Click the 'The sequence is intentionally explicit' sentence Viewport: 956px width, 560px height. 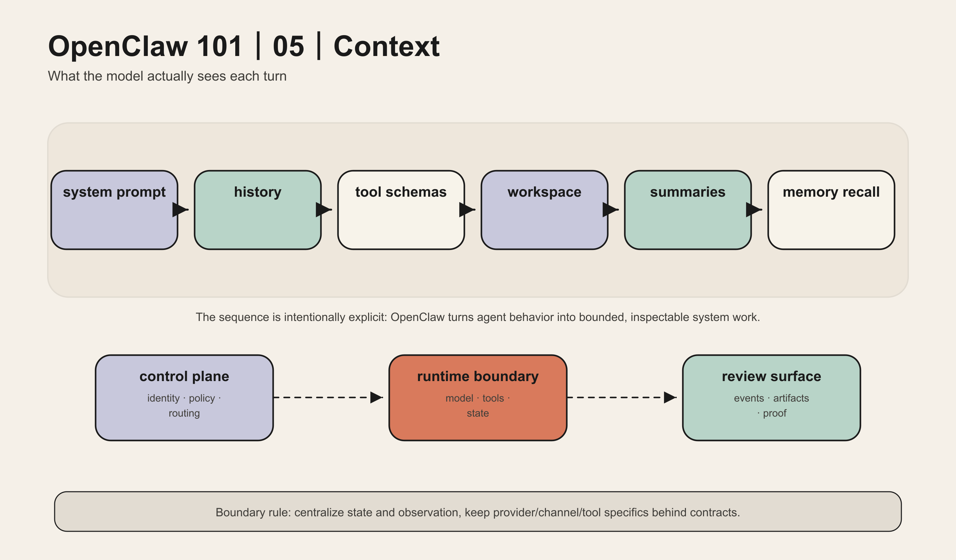478,317
